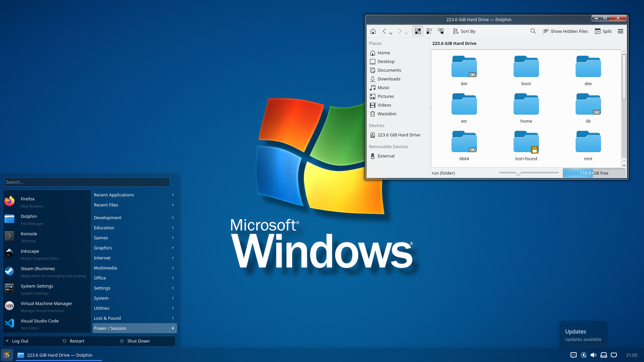Image resolution: width=644 pixels, height=362 pixels.
Task: Launch Virtual Machine Manager from favorites
Action: tap(47, 307)
